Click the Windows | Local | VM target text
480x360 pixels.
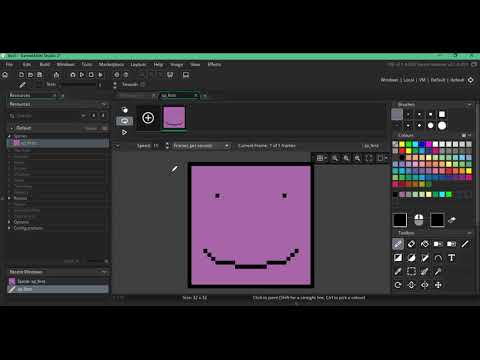pos(422,80)
